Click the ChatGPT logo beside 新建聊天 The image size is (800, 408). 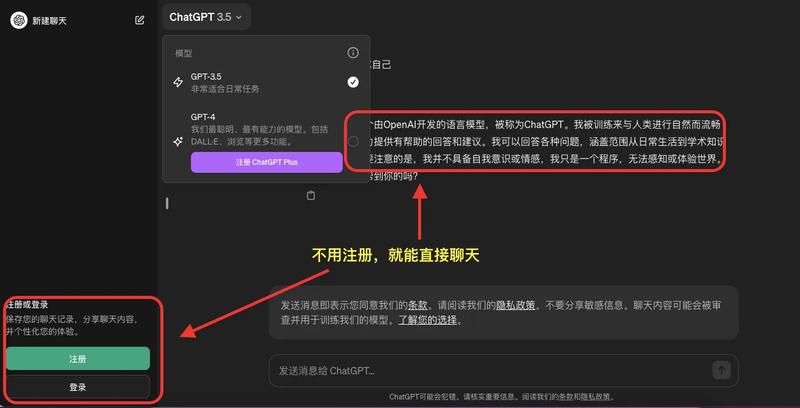19,20
